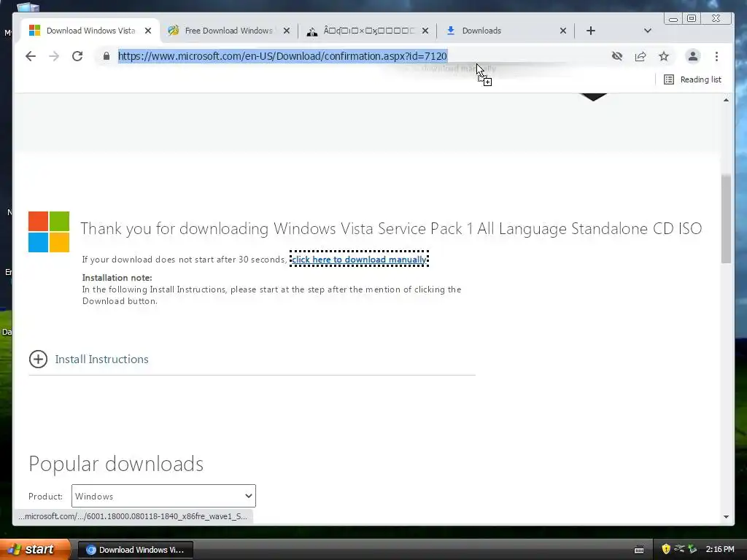Click the green hardware tray icon
The width and height of the screenshot is (747, 560).
692,549
